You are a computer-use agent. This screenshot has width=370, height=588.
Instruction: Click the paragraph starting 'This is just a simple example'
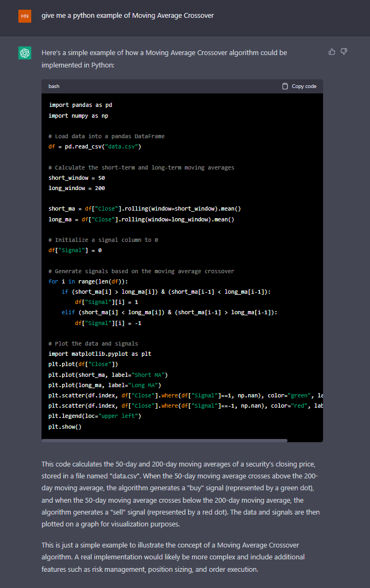[x=173, y=557]
